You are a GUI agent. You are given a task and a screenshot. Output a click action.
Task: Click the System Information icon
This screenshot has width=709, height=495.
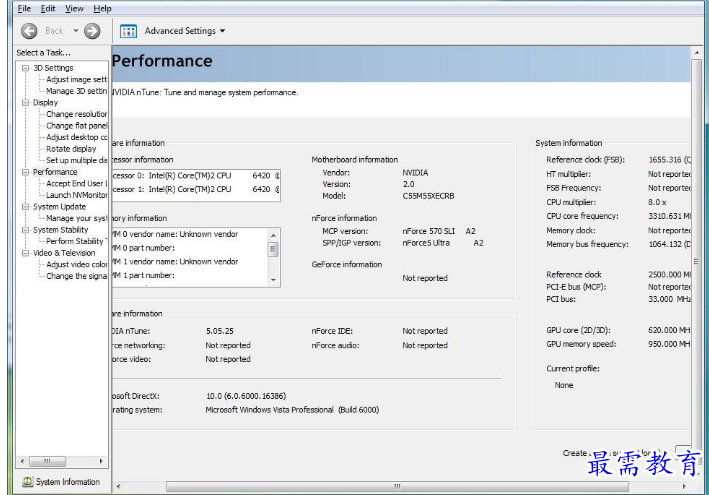(28, 482)
